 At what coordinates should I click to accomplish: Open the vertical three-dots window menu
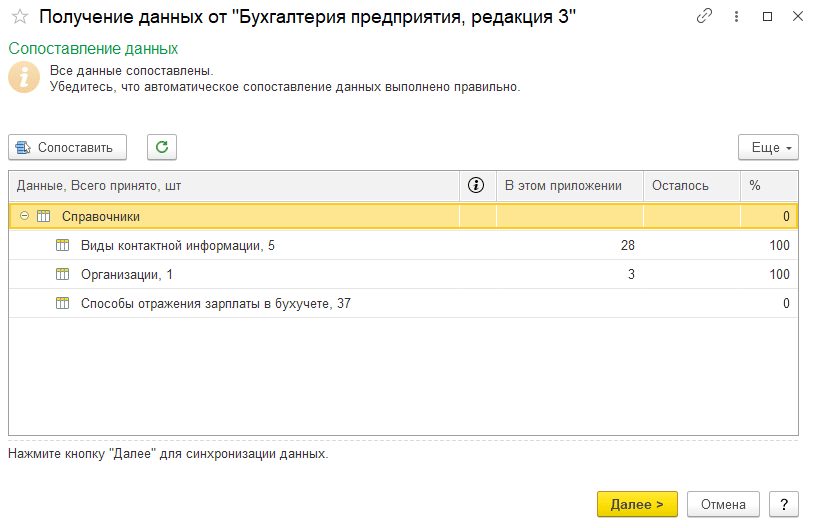[737, 16]
